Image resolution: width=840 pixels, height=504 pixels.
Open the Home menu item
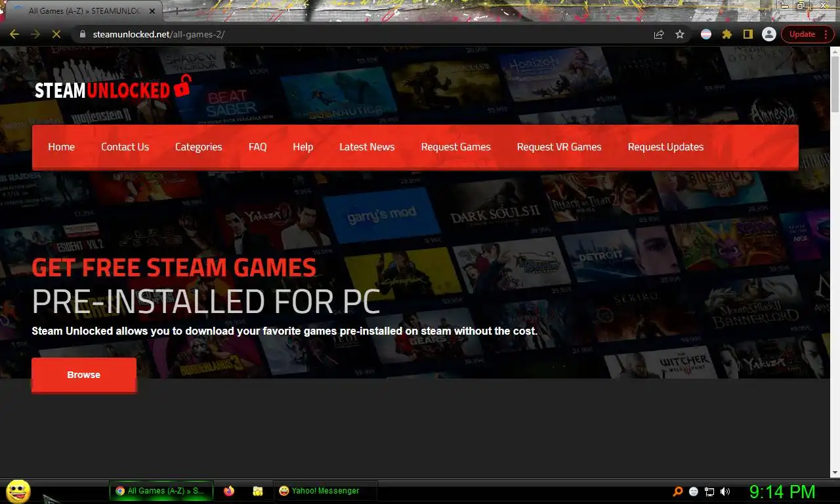tap(61, 147)
